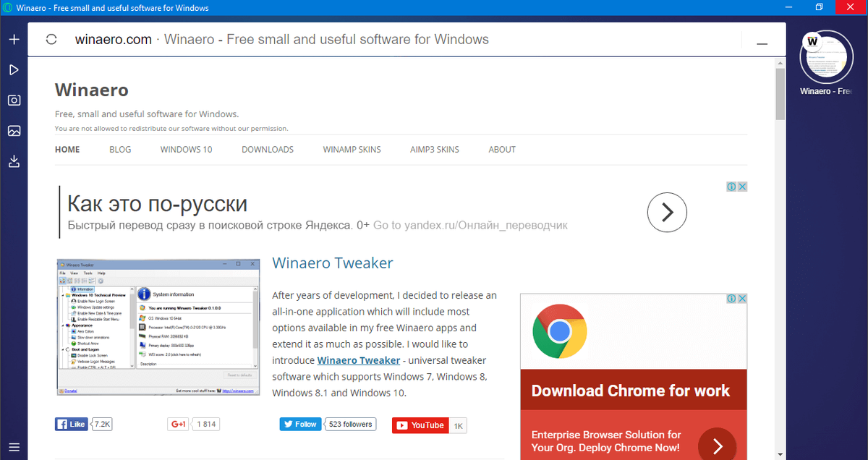868x460 pixels.
Task: Follow the inline Winaero Tweaker link
Action: tap(359, 360)
